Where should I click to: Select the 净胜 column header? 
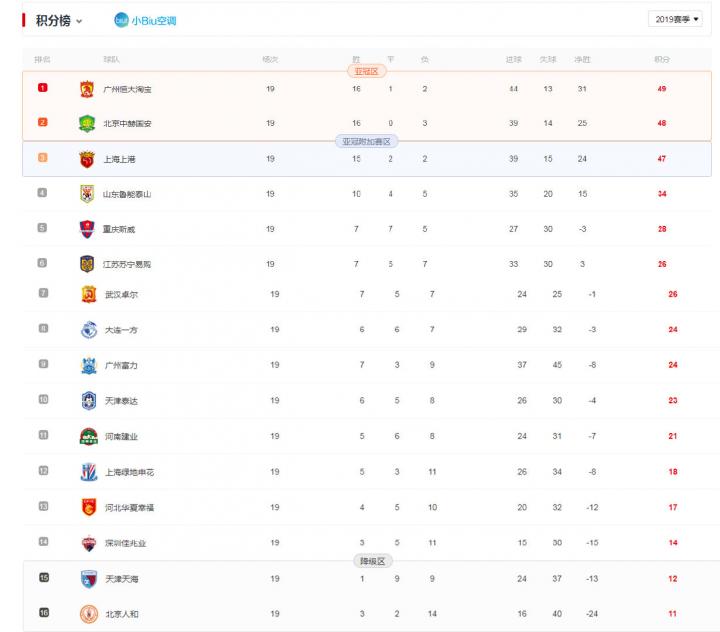582,60
